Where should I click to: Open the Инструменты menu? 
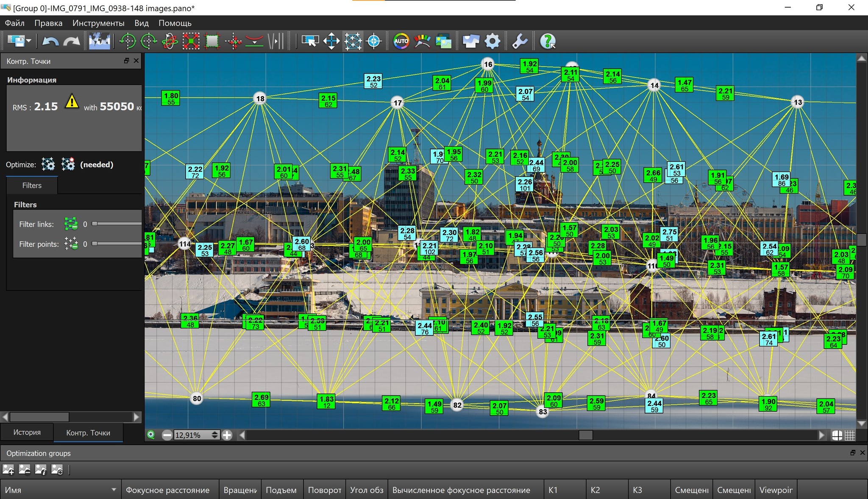tap(98, 23)
